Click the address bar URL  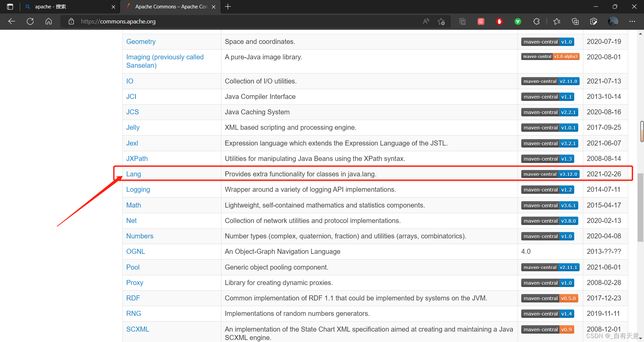[118, 21]
